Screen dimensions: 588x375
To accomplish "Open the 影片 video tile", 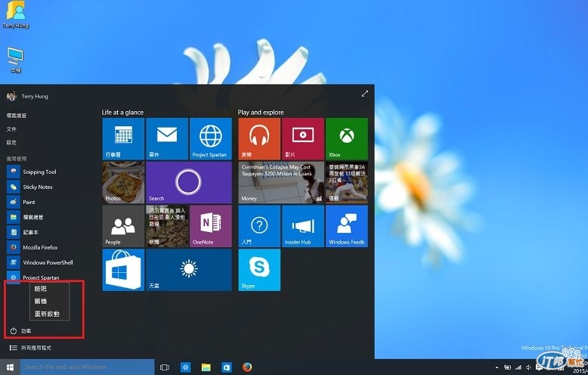I will [x=302, y=139].
